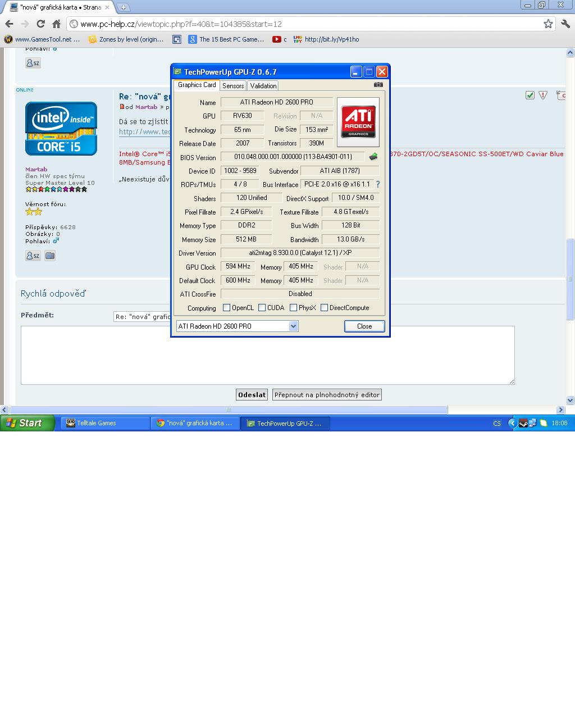
Task: Click the quick reply message textarea
Action: [x=267, y=355]
